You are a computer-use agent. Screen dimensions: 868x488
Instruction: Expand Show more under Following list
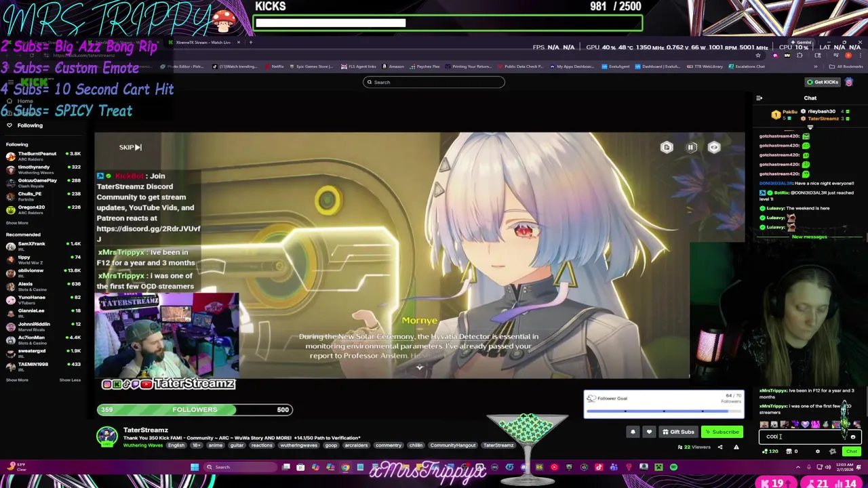pyautogui.click(x=17, y=223)
